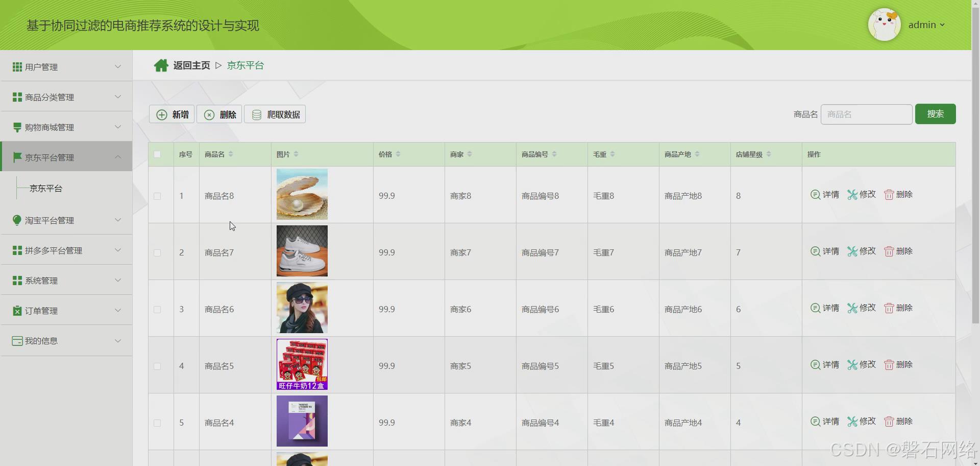Image resolution: width=980 pixels, height=466 pixels.
Task: Go back via 返回主页 link
Action: tap(191, 65)
